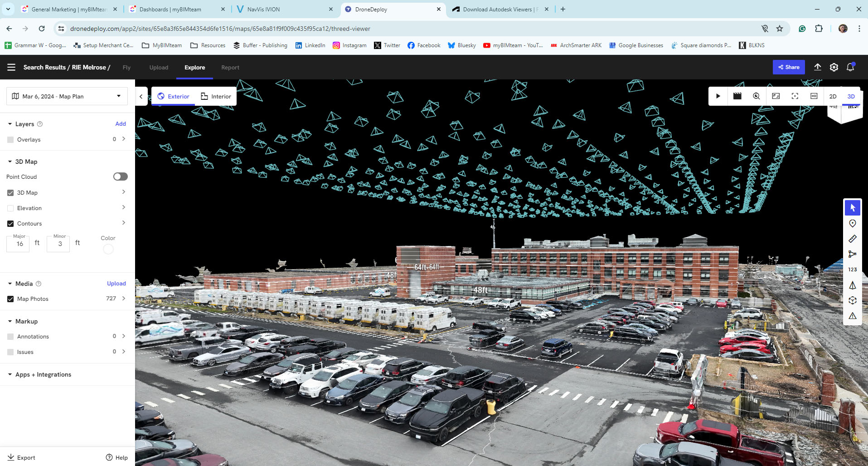Open the contour Color swatch
Viewport: 868px width, 466px height.
tap(108, 249)
